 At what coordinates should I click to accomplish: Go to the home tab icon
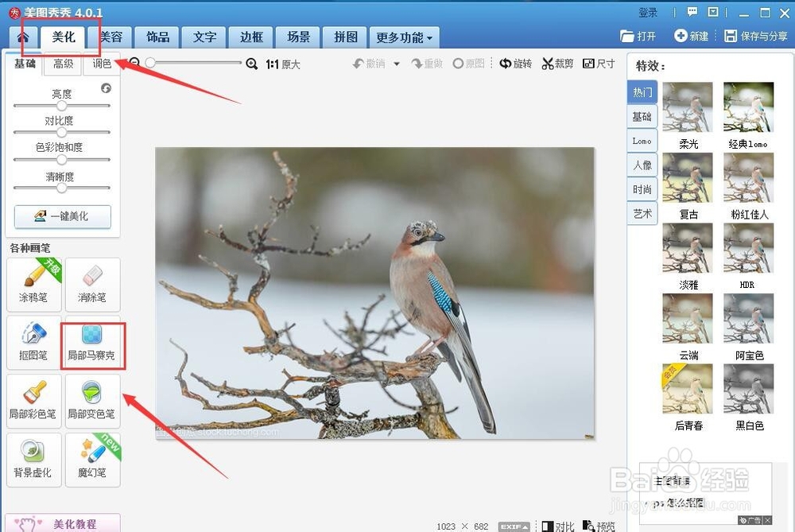(x=23, y=37)
